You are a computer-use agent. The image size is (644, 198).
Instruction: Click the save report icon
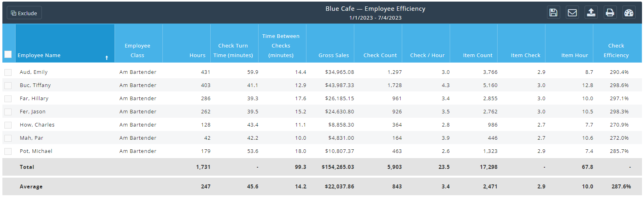coord(553,13)
